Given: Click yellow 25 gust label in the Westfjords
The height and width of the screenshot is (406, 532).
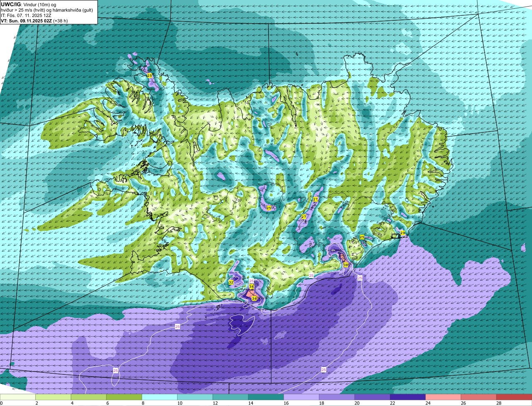Looking at the screenshot, I should 150,76.
